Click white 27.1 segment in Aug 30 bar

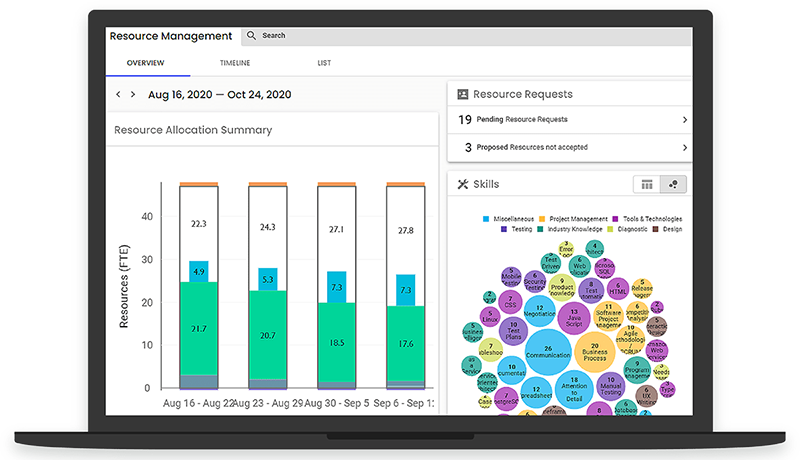337,229
